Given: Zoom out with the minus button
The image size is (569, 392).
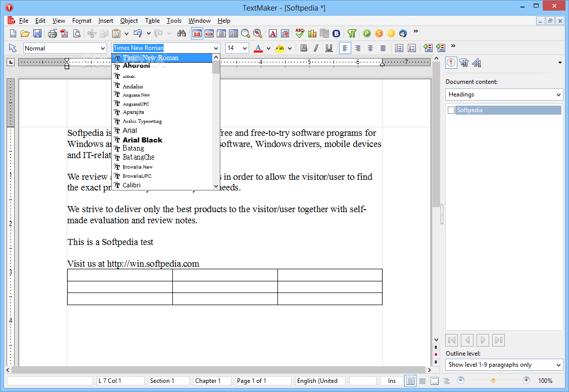Looking at the screenshot, I should (x=460, y=380).
